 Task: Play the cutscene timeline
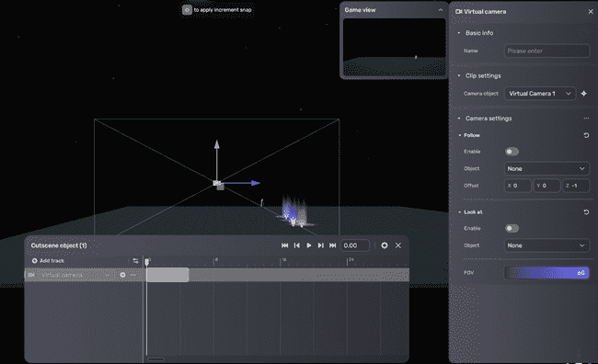309,245
